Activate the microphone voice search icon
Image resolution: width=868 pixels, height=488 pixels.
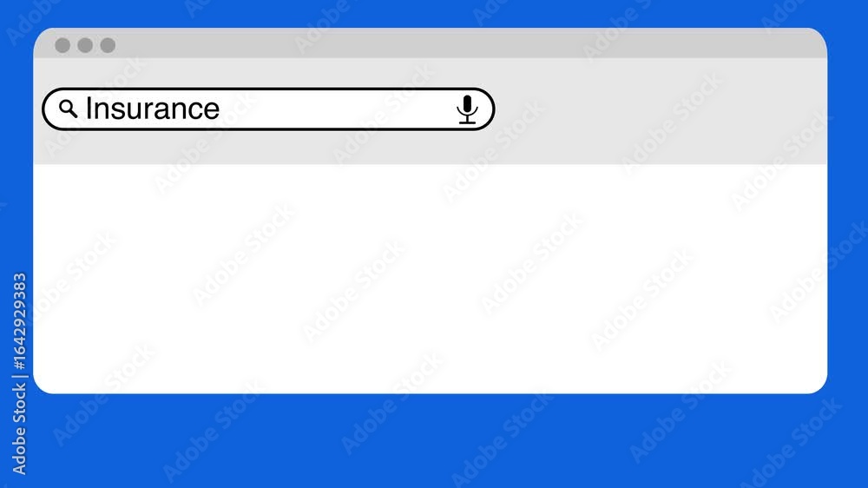pos(467,109)
